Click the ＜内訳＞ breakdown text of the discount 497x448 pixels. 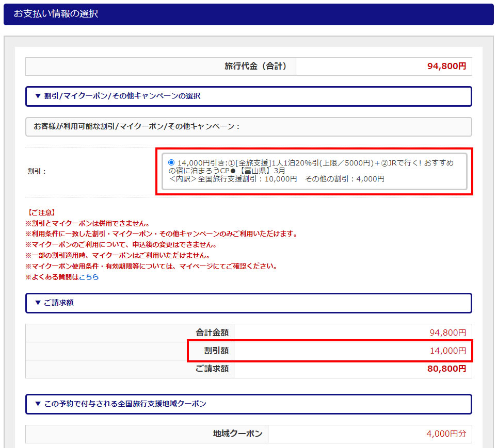pos(277,179)
